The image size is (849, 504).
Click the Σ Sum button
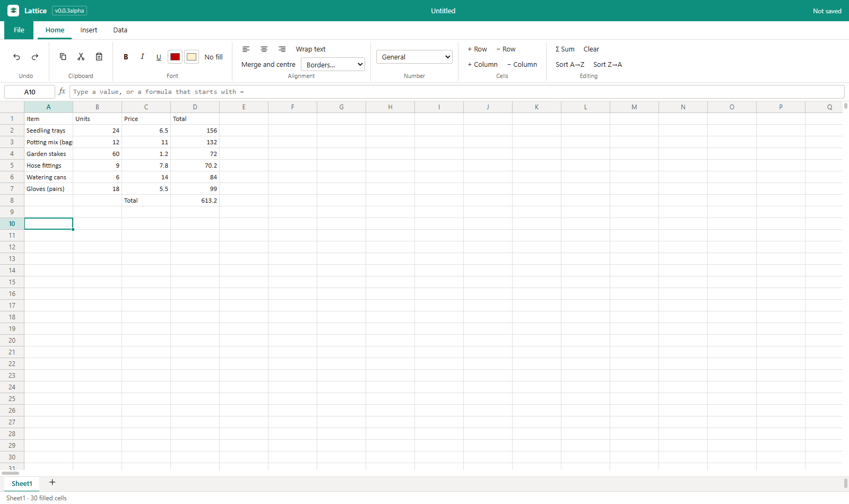565,49
